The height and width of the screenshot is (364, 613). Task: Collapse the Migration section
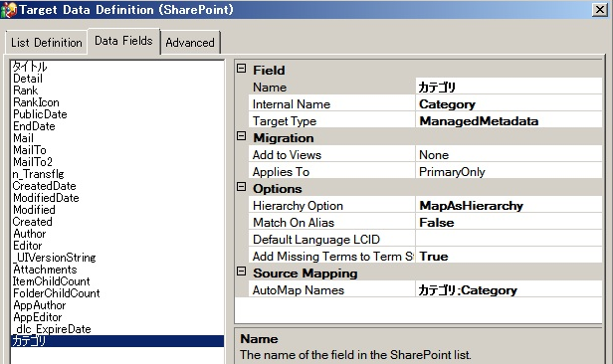(242, 136)
